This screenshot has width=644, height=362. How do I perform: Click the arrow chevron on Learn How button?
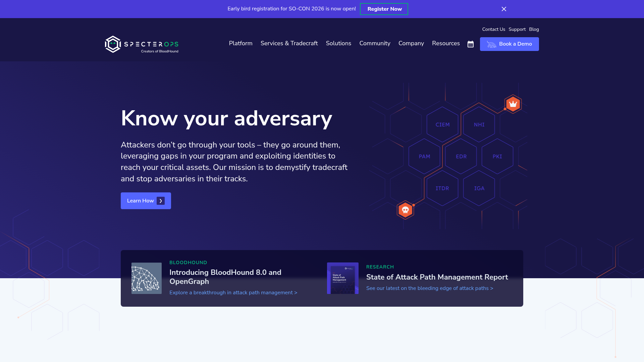click(x=161, y=200)
